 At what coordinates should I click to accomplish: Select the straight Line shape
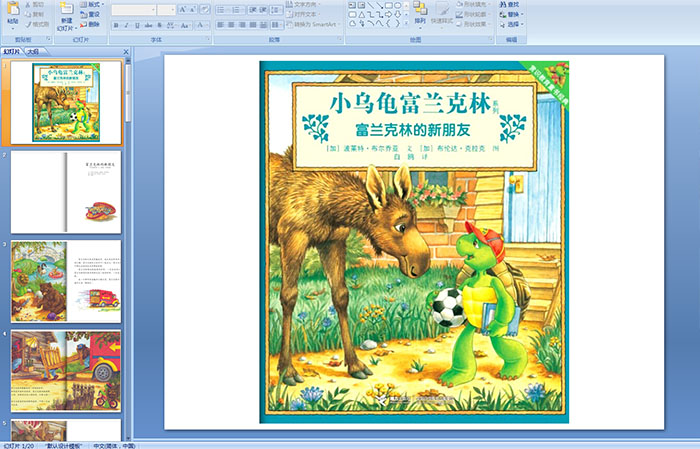point(371,5)
